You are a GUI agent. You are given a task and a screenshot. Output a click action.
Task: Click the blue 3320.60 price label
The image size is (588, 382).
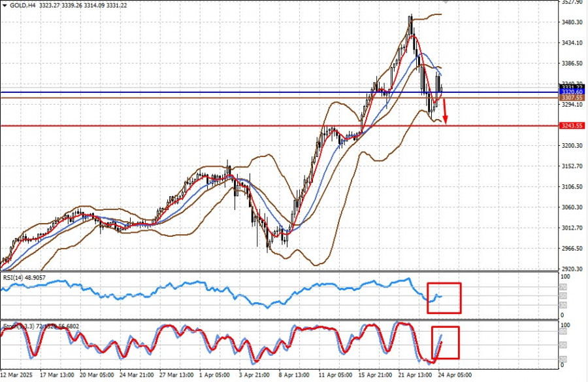coord(572,92)
